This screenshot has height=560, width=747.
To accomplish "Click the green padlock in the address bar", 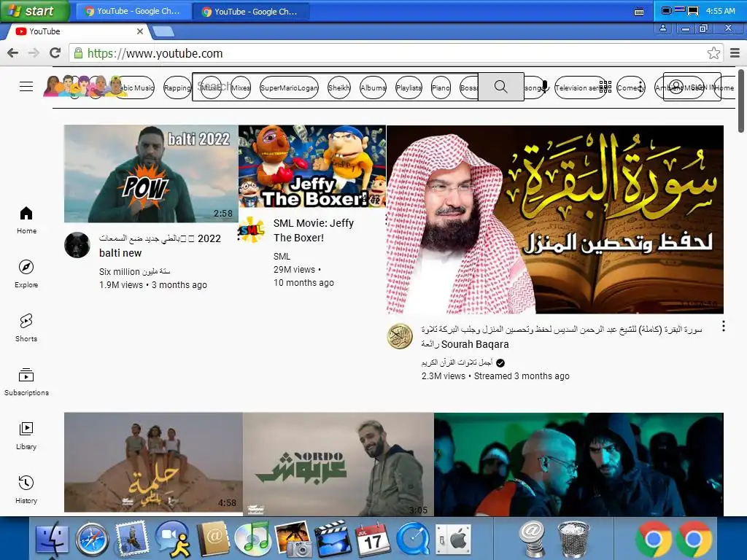I will click(x=78, y=52).
